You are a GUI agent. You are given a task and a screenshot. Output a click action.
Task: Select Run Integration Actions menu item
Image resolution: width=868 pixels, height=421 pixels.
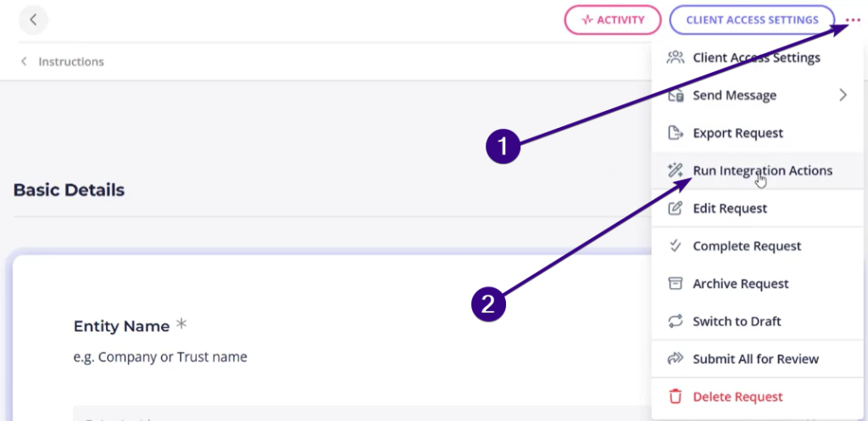click(762, 170)
